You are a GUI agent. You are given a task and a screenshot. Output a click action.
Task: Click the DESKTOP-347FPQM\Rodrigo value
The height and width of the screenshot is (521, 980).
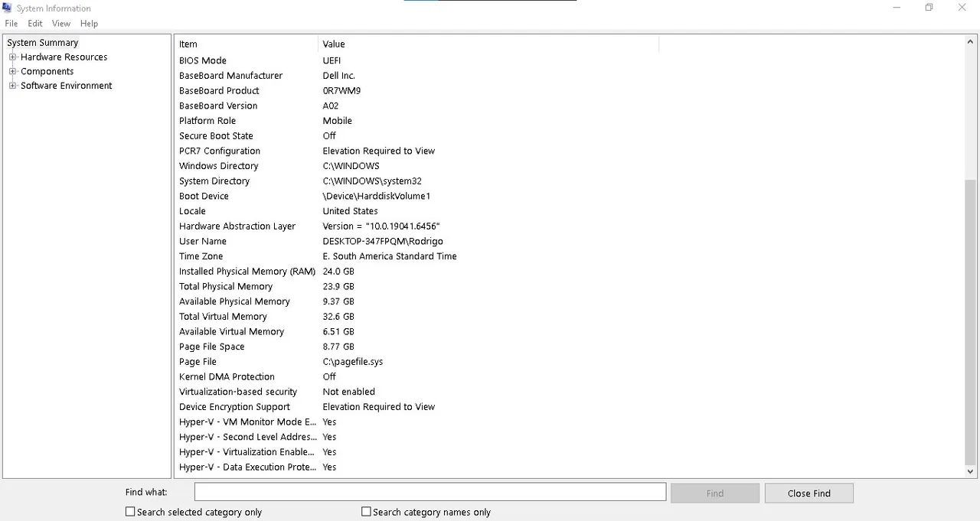point(383,242)
